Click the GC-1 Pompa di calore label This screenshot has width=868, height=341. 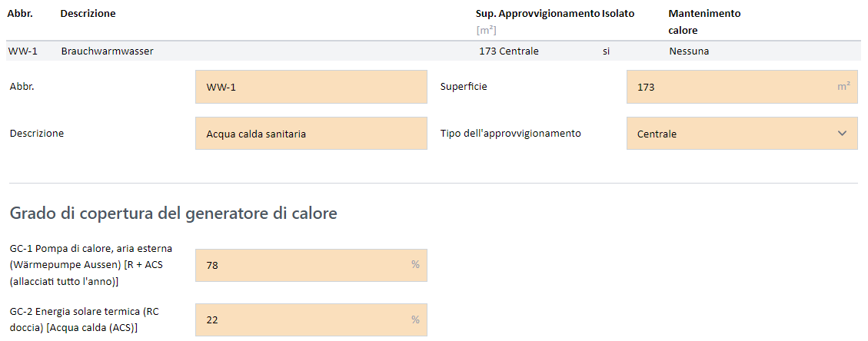[x=91, y=265]
